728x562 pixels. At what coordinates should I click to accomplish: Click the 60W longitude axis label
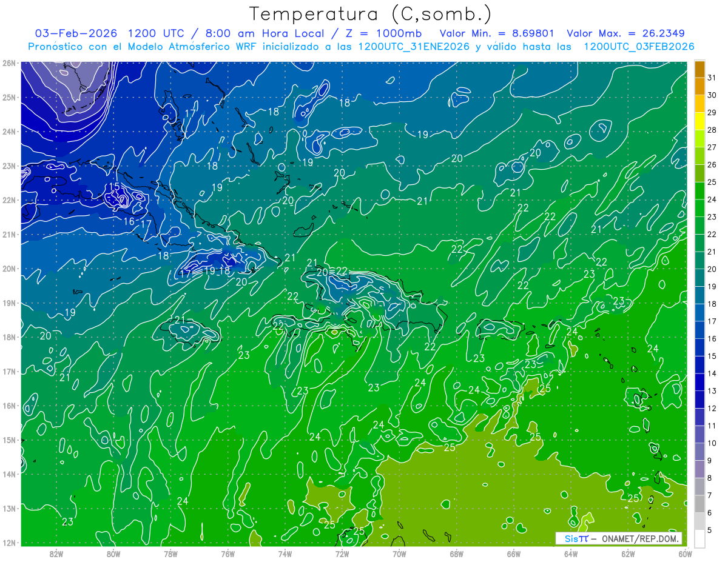tap(685, 553)
